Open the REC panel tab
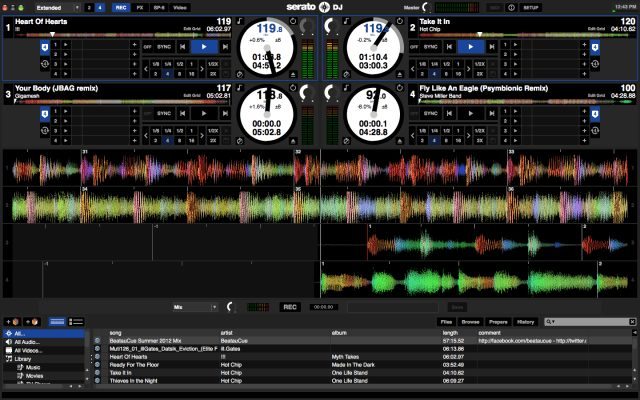The width and height of the screenshot is (640, 400). click(x=121, y=8)
